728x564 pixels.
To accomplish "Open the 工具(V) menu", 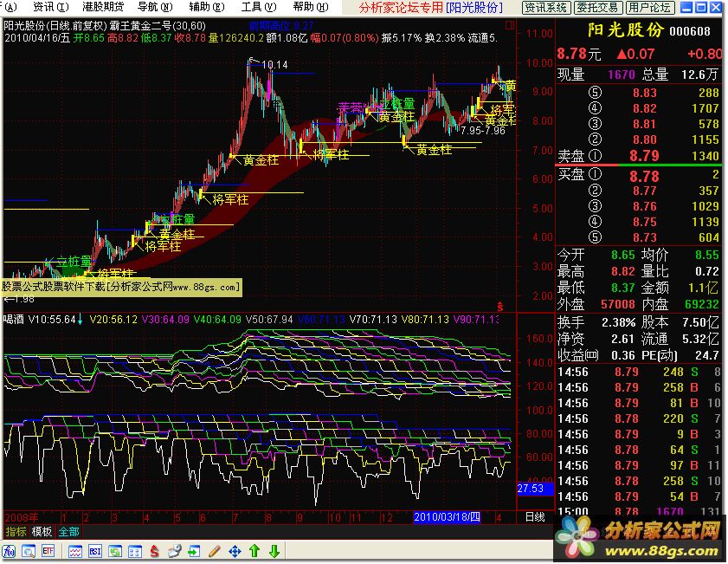I will coord(259,7).
